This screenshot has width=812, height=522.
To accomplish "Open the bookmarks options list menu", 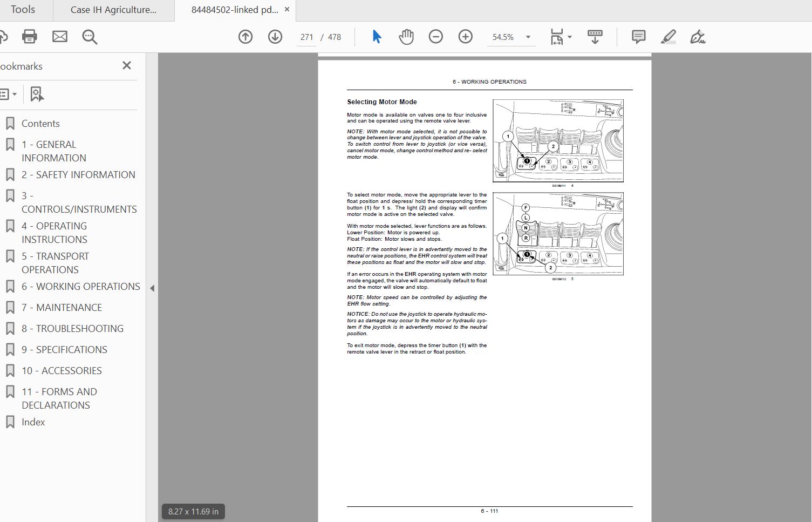I will [x=8, y=94].
